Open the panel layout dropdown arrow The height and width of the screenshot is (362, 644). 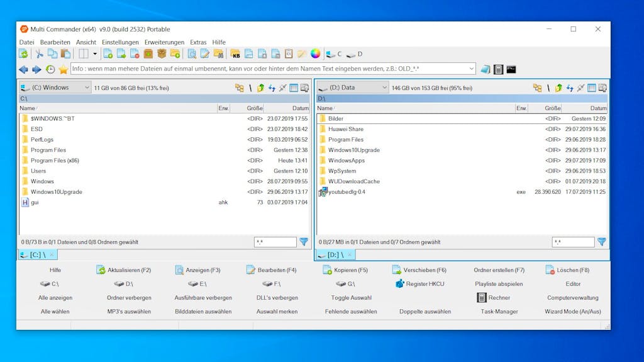click(x=95, y=54)
